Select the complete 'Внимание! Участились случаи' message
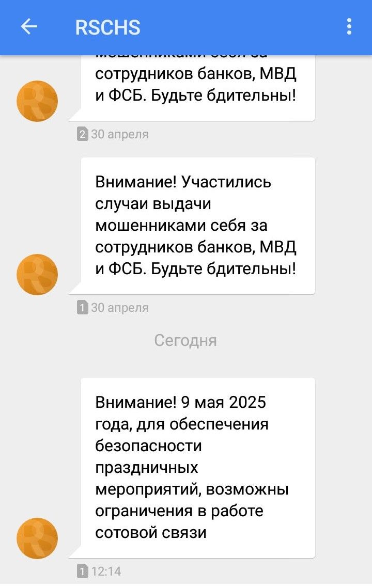The height and width of the screenshot is (588, 372). [x=196, y=226]
